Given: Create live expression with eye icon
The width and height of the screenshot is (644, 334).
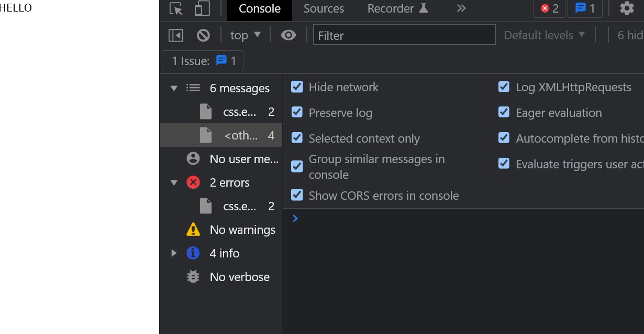Looking at the screenshot, I should pyautogui.click(x=288, y=35).
